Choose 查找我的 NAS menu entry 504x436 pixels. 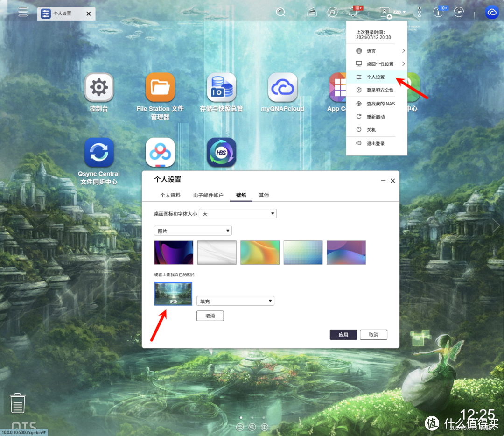[x=377, y=104]
